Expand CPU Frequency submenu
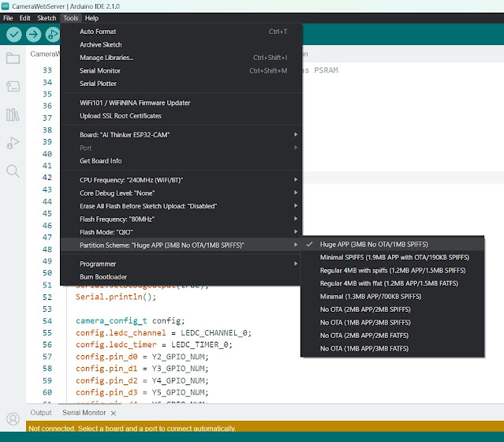The height and width of the screenshot is (442, 504). tap(181, 180)
